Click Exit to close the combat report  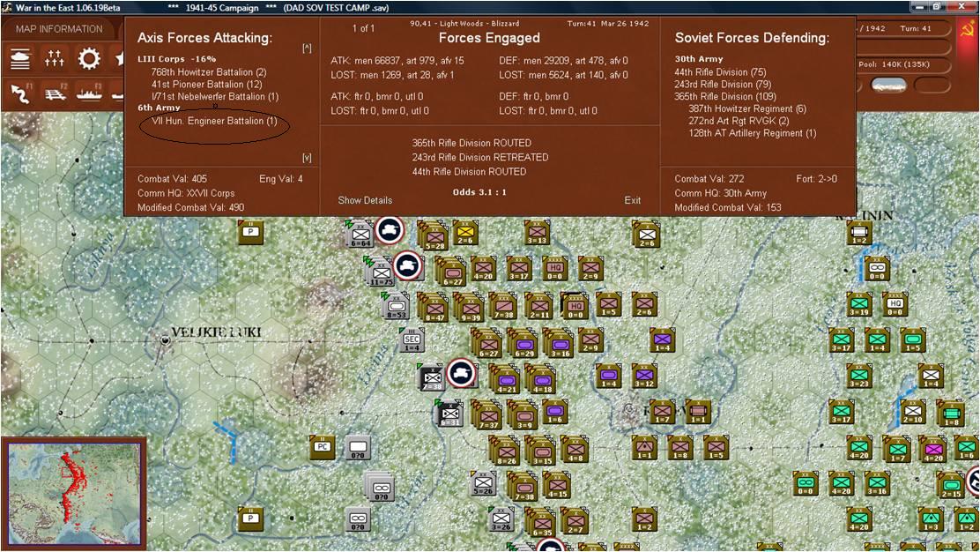(632, 200)
